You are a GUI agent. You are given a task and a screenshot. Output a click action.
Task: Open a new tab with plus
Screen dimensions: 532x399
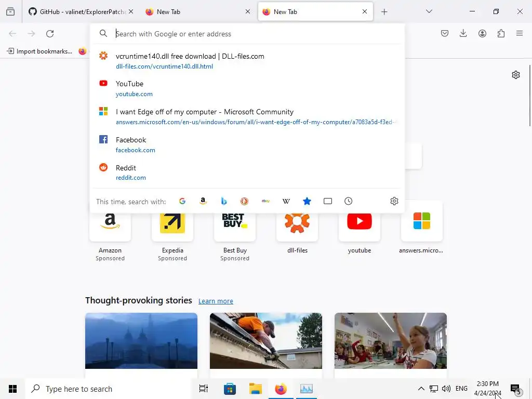point(384,12)
